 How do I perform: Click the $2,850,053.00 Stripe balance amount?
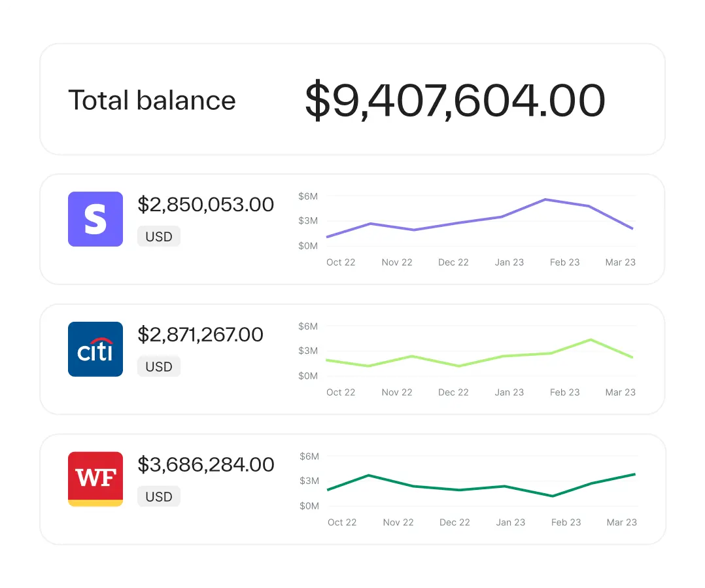(x=205, y=204)
